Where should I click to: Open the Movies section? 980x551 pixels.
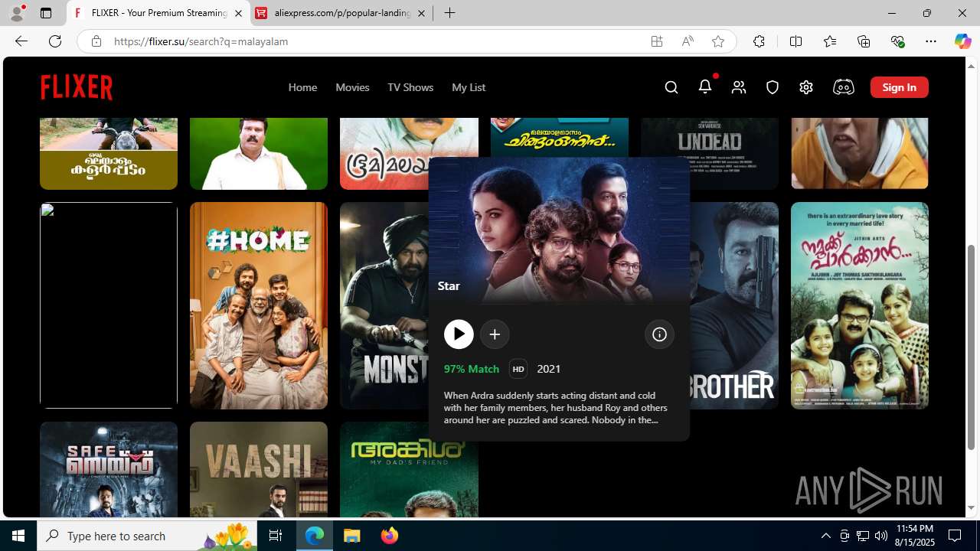(352, 87)
